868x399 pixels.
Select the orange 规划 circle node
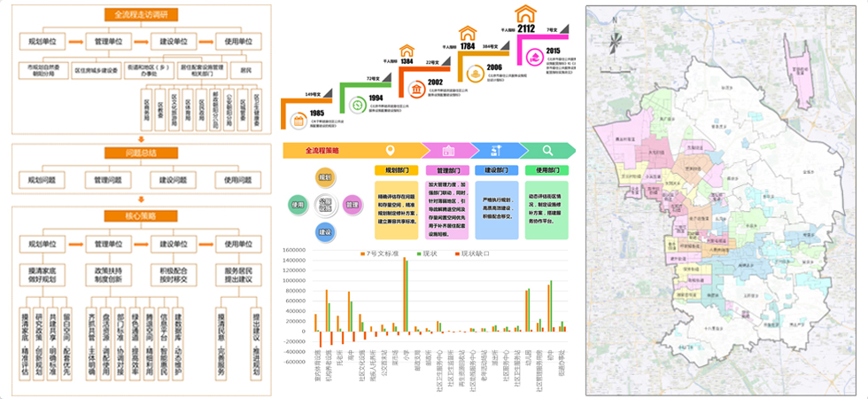[325, 178]
